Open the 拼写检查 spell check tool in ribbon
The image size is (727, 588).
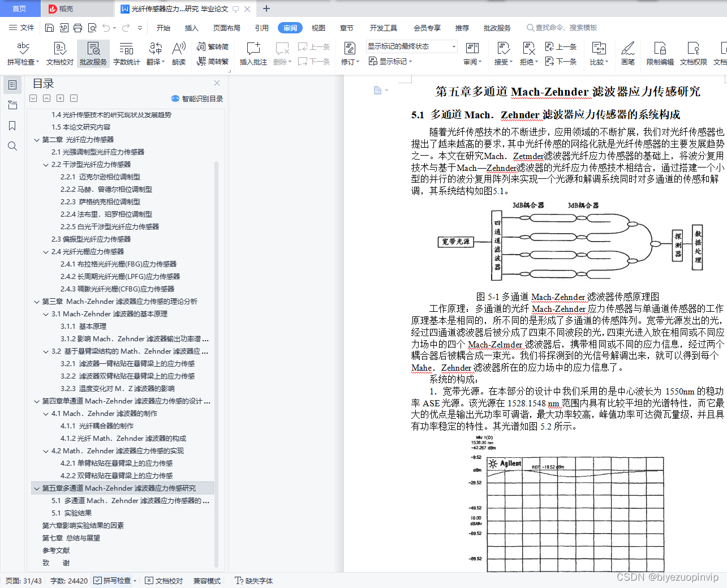23,54
